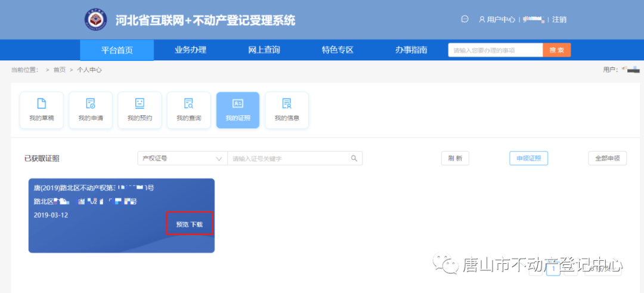Open 我的查询 queries icon tile
This screenshot has width=644, height=293.
pyautogui.click(x=188, y=110)
